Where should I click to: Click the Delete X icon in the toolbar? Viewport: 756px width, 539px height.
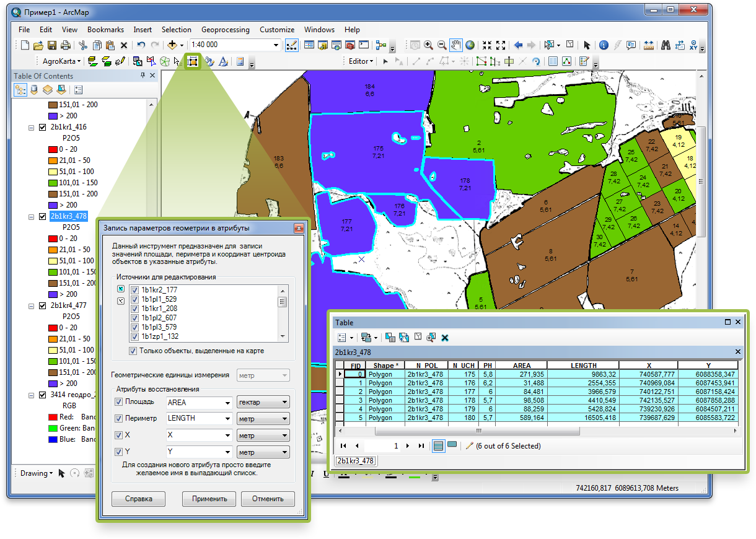124,45
